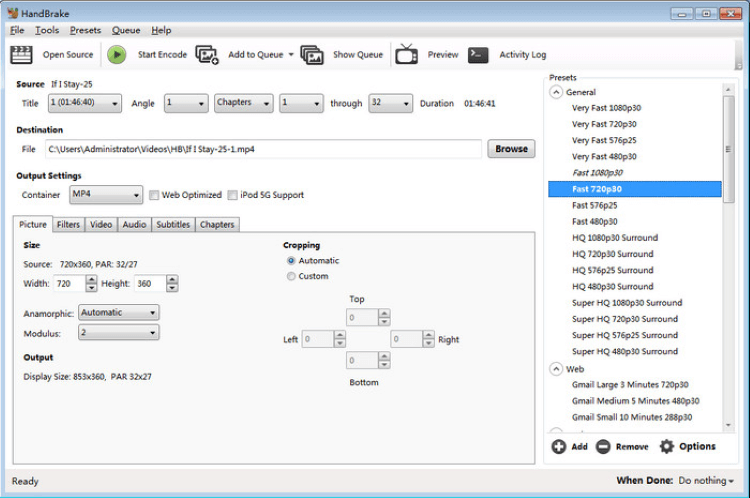The image size is (750, 498).
Task: Select Gmail Large 3 Minutes 720p30 preset
Action: coord(630,385)
